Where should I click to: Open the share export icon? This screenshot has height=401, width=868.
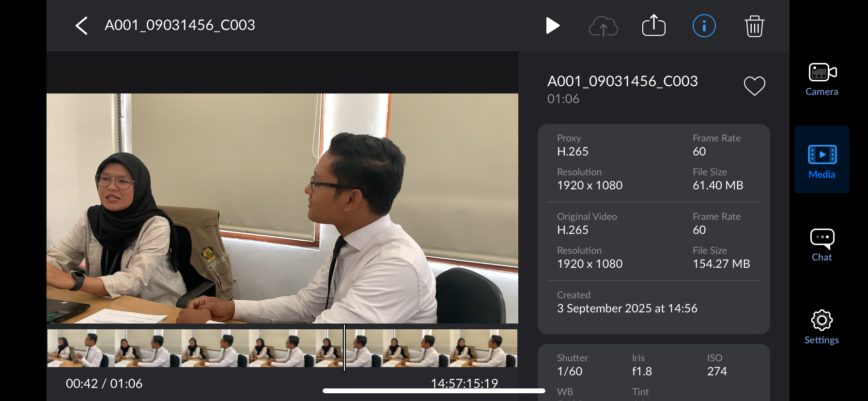[654, 25]
